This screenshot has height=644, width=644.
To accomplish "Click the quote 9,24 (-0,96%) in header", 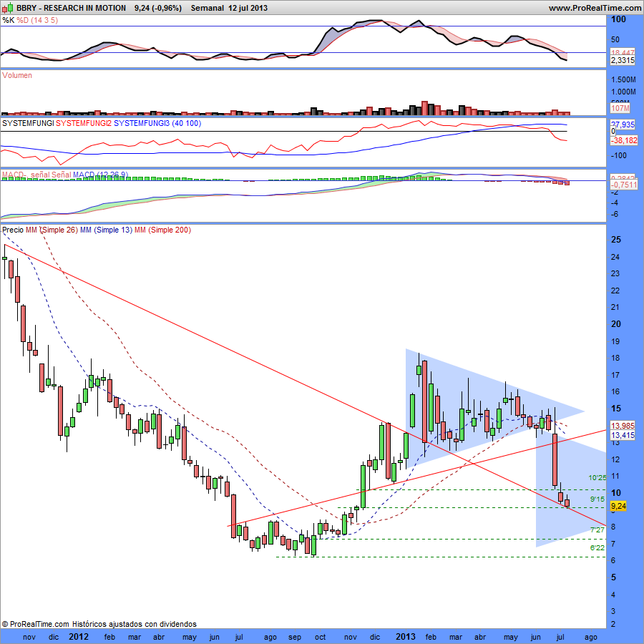I will point(157,8).
